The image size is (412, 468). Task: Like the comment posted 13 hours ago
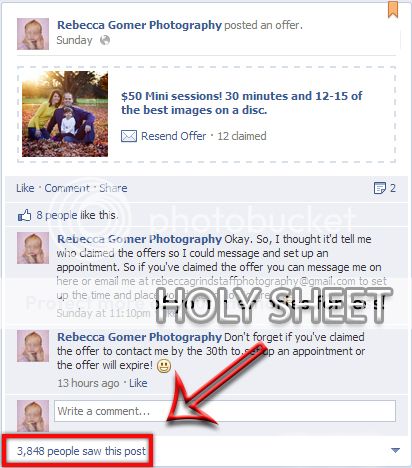138,383
